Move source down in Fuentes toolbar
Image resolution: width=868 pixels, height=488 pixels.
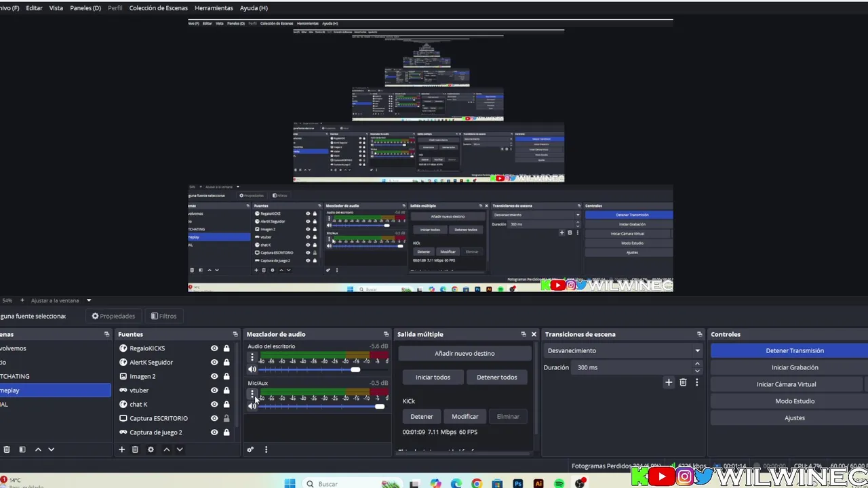click(180, 449)
